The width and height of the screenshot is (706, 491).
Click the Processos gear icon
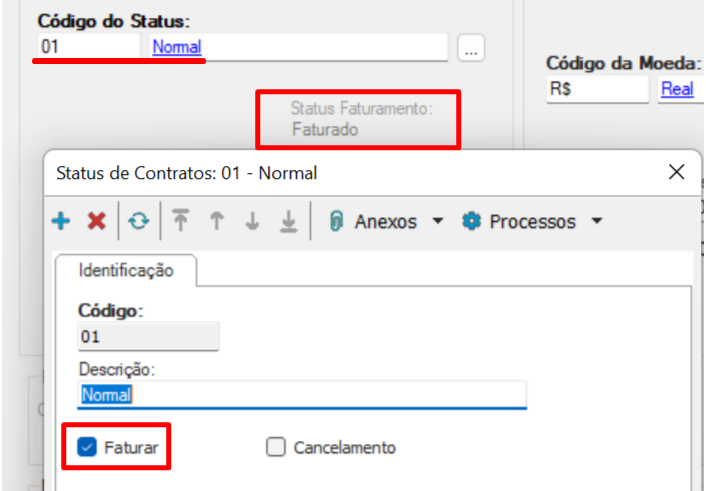pyautogui.click(x=471, y=221)
